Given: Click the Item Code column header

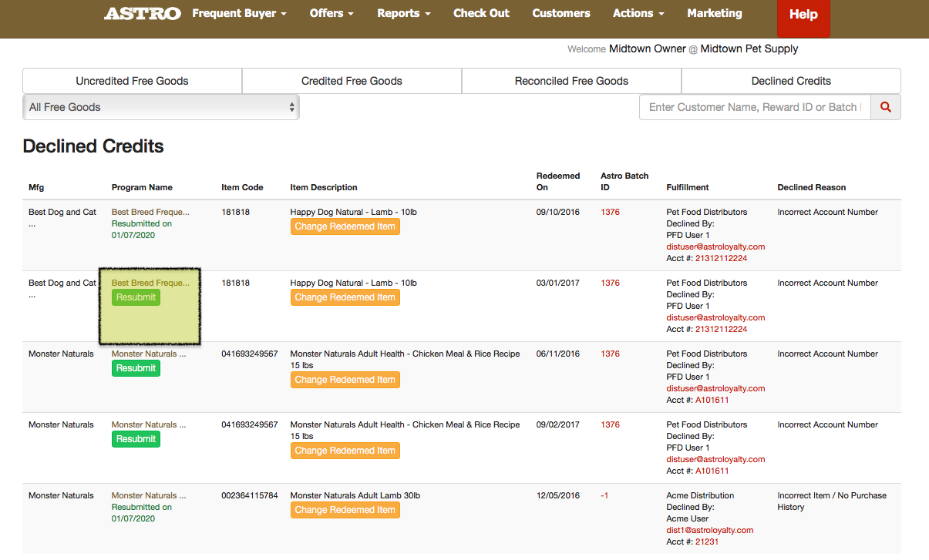Looking at the screenshot, I should click(242, 187).
